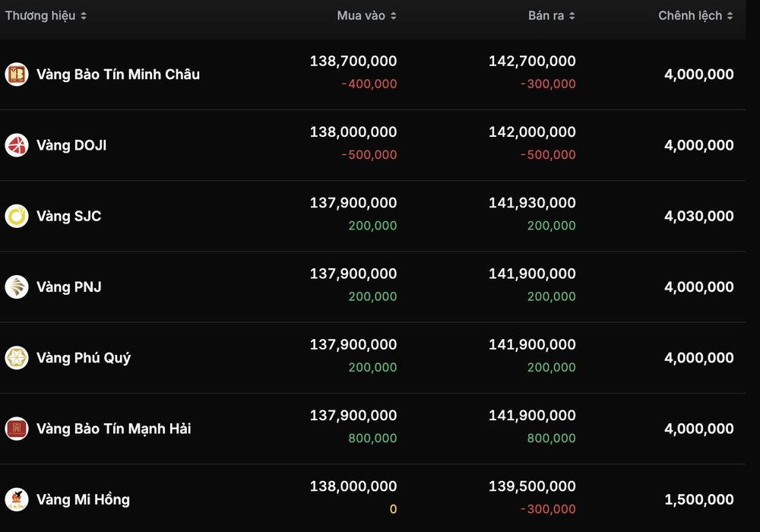Viewport: 760px width, 532px height.
Task: Select the Vàng PNJ brand name
Action: click(x=69, y=287)
